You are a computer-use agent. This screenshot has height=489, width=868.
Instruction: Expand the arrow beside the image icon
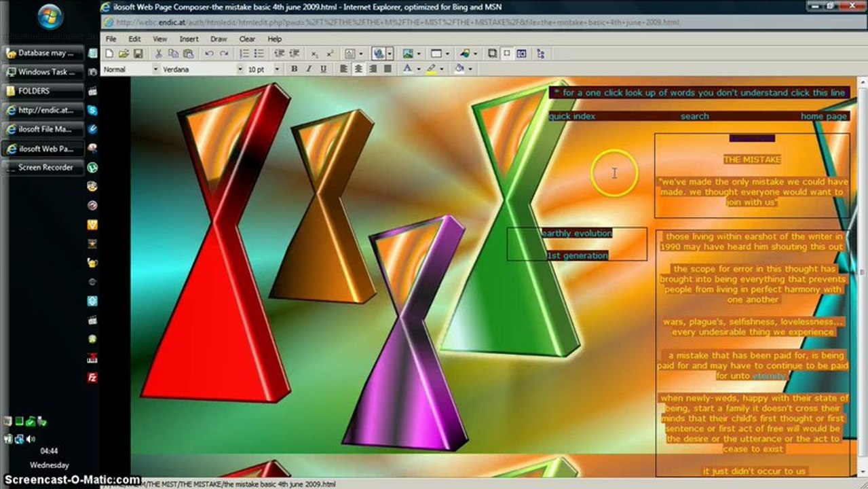point(418,54)
